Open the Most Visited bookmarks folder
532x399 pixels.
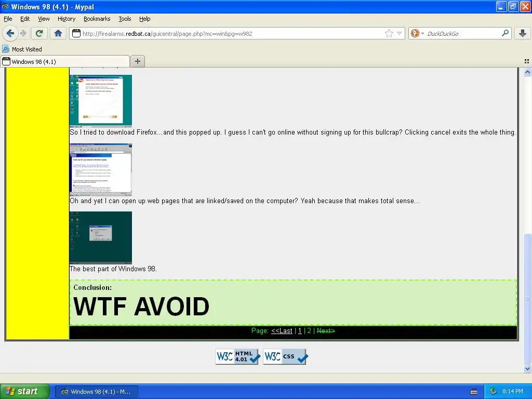click(22, 49)
